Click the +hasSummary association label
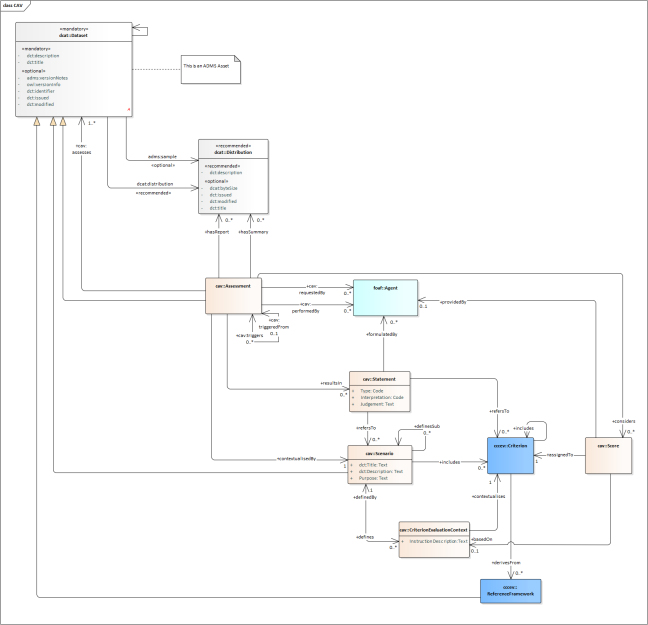 pos(253,232)
